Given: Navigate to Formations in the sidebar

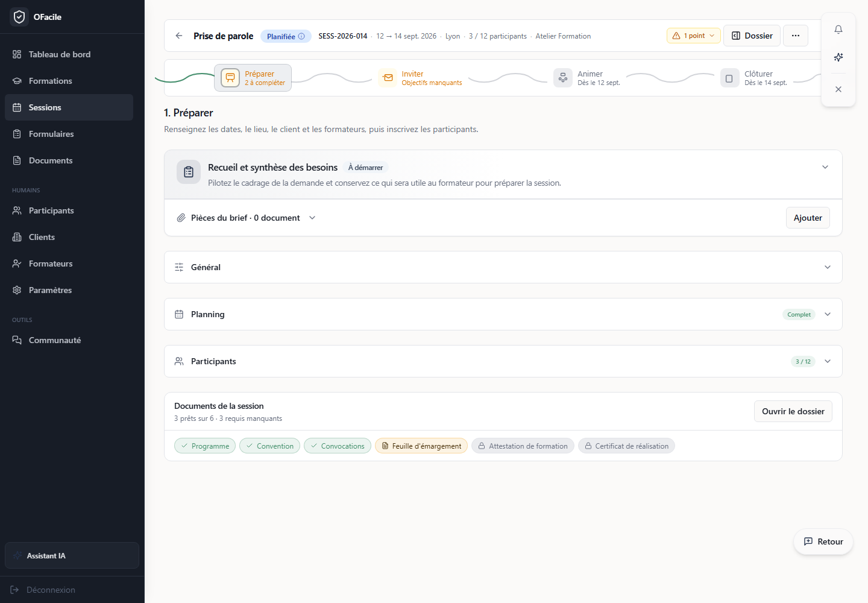Looking at the screenshot, I should pos(69,81).
